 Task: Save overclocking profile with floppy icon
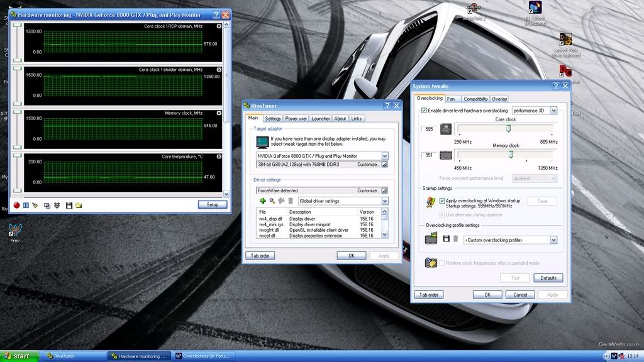click(446, 239)
